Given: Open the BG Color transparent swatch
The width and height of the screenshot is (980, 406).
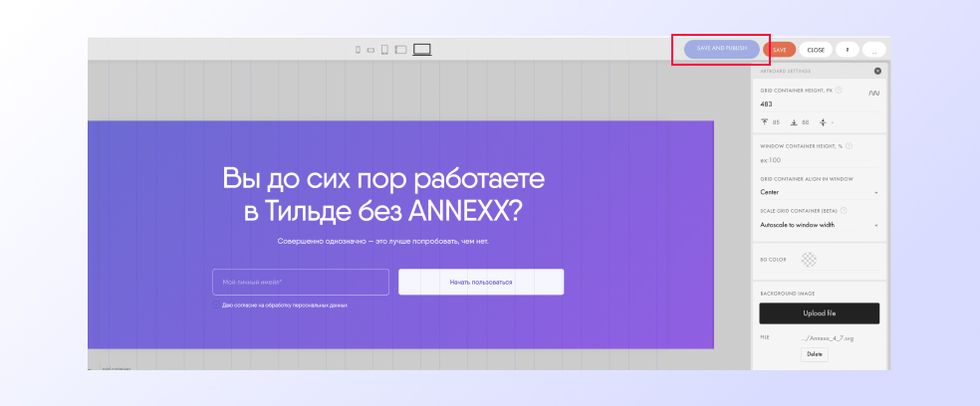Looking at the screenshot, I should tap(809, 260).
